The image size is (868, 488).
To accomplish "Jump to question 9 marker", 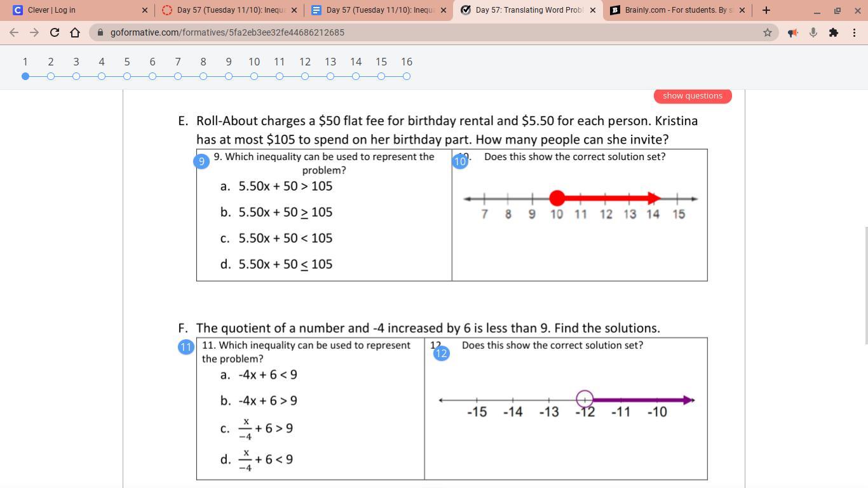I will [x=229, y=76].
